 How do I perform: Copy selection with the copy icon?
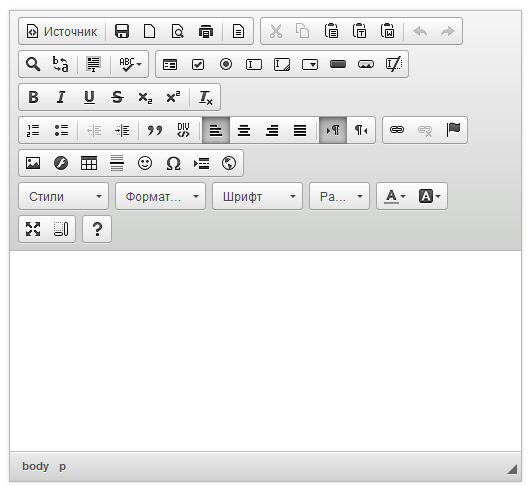303,31
